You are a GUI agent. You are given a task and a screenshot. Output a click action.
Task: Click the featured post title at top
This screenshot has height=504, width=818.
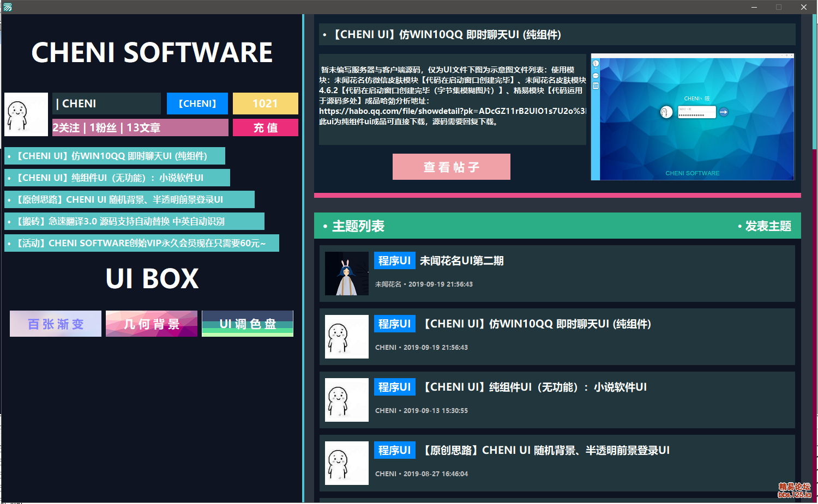click(557, 34)
